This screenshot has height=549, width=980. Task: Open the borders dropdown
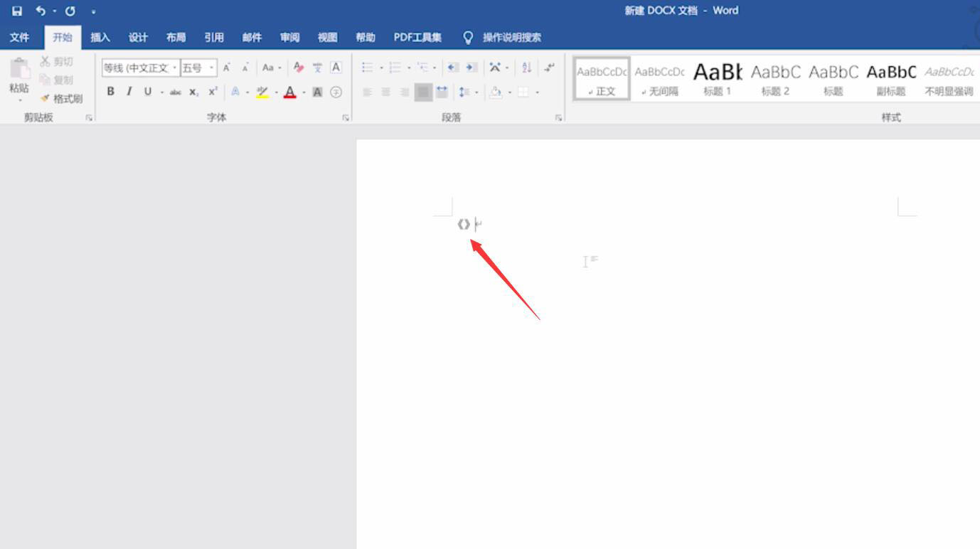point(537,92)
